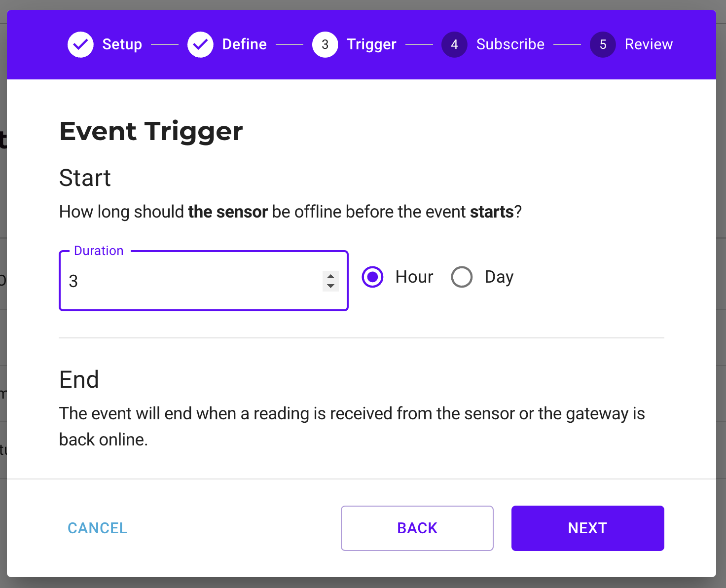Click the Setup label in the stepper
The image size is (726, 588).
pyautogui.click(x=122, y=44)
